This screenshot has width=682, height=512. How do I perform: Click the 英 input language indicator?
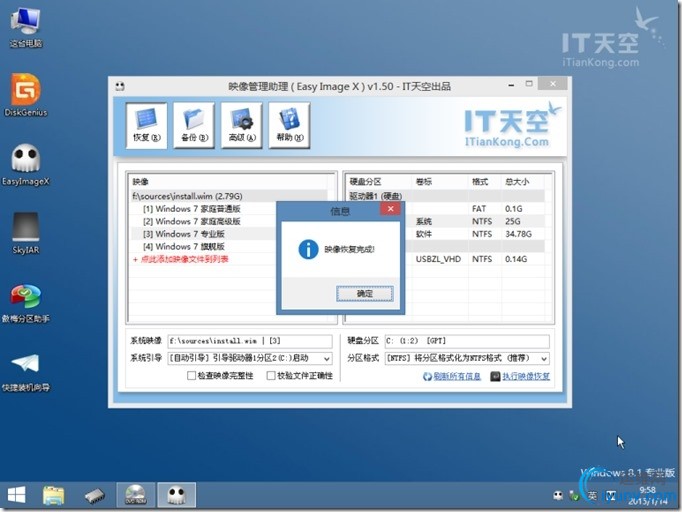point(592,496)
